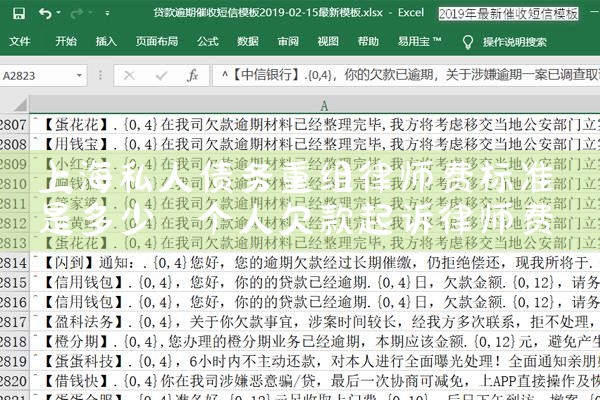Click cell with 【蛋花花】 in row 2807
This screenshot has width=600, height=400.
pyautogui.click(x=315, y=124)
